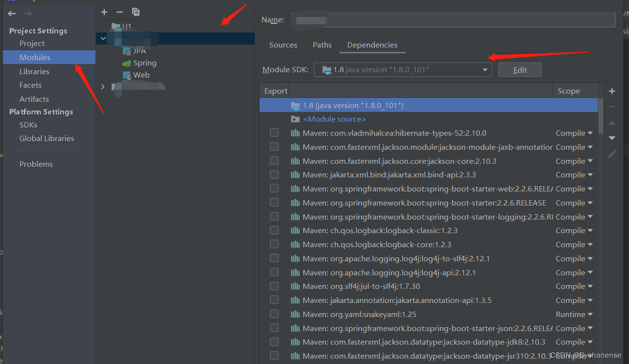Click the Copy module icon in the toolbar
The width and height of the screenshot is (629, 364).
click(x=135, y=12)
